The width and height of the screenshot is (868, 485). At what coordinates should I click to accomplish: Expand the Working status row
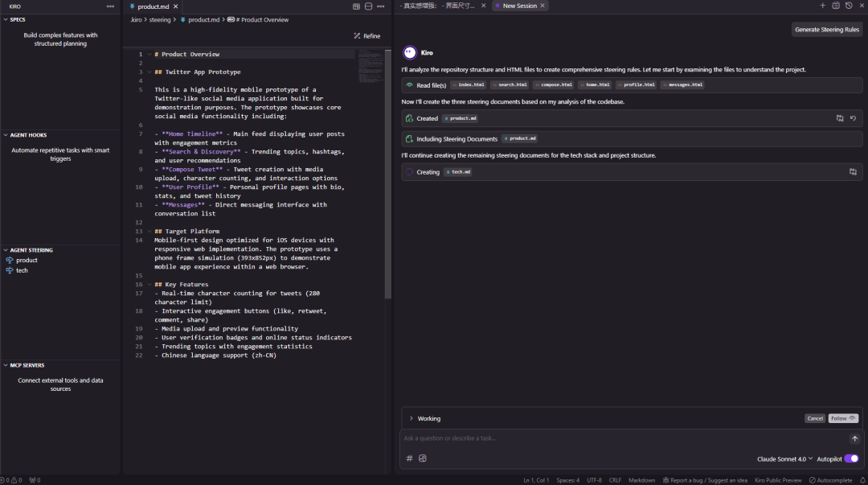(x=411, y=418)
